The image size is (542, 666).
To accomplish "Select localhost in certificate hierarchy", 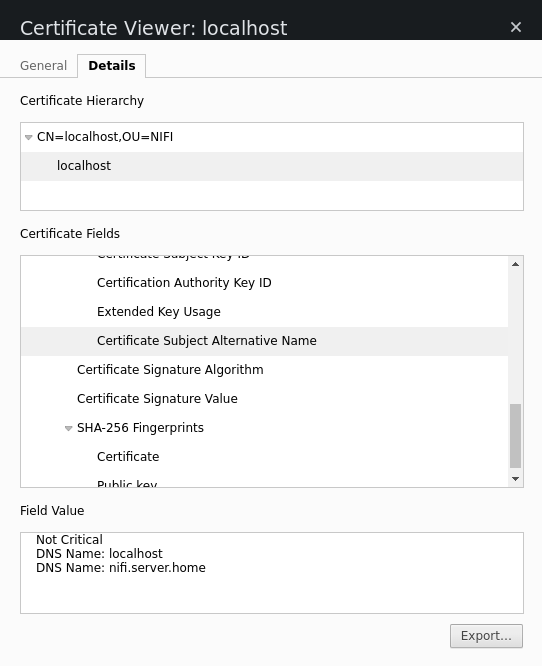I will [272, 166].
